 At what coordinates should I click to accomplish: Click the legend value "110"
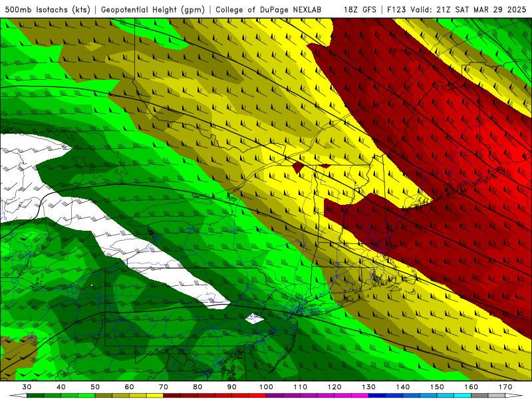pyautogui.click(x=301, y=387)
